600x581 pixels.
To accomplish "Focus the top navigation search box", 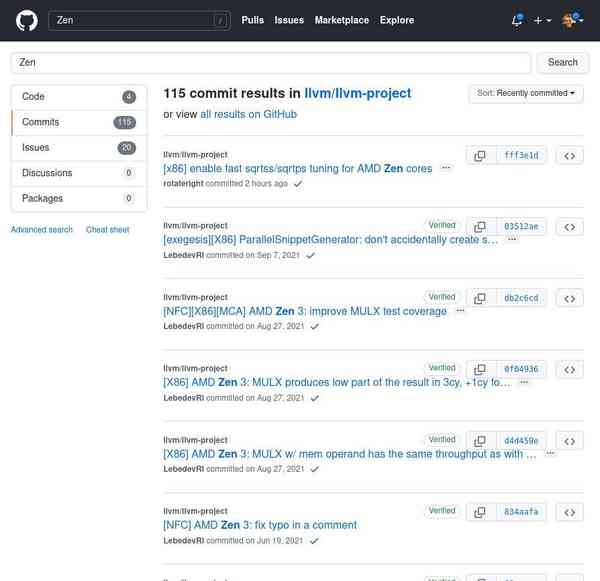I will point(139,20).
